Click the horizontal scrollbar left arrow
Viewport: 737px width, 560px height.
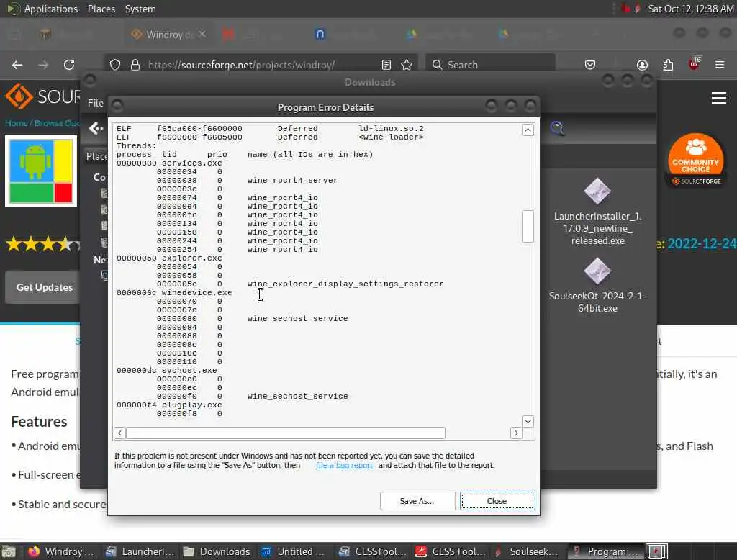point(120,433)
